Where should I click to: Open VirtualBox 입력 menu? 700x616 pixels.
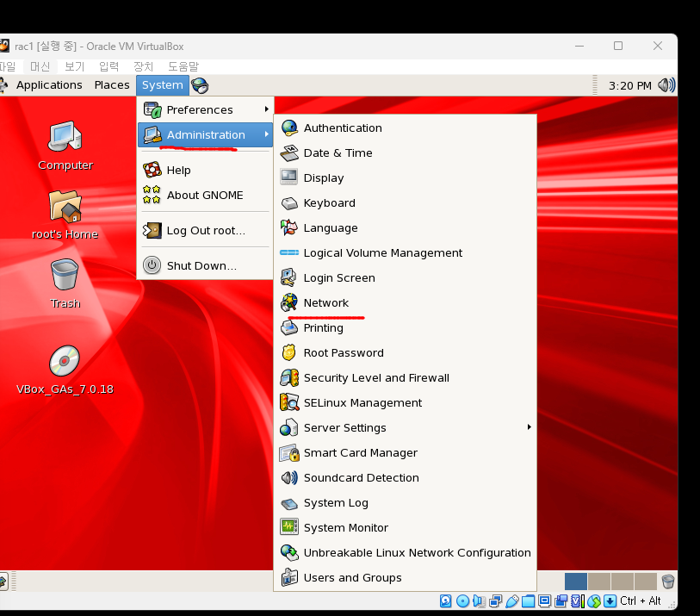click(109, 66)
